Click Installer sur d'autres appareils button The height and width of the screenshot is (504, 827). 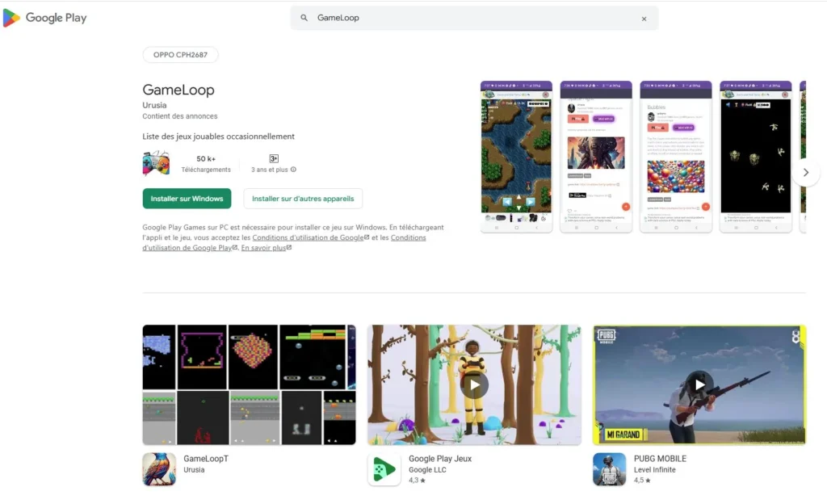click(303, 199)
